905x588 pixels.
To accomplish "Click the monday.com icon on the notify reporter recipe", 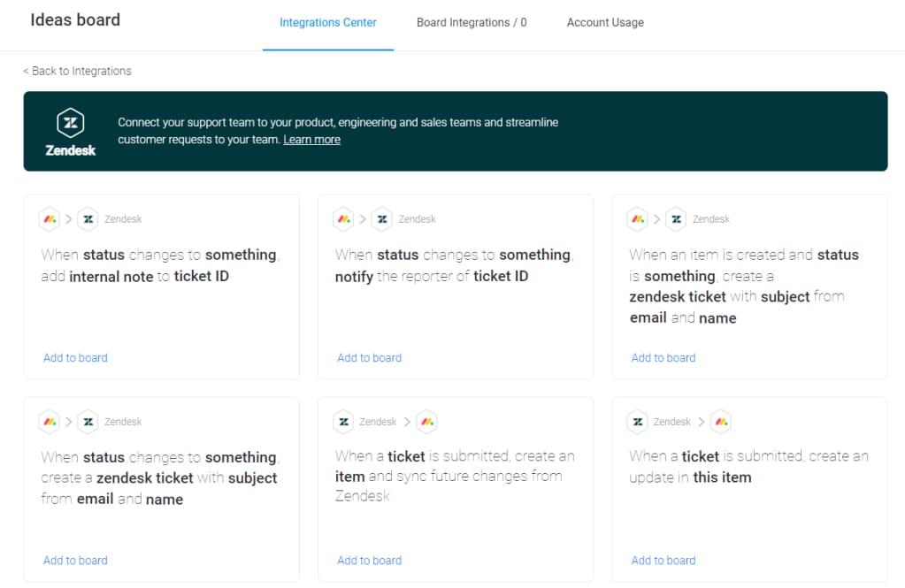I will [x=343, y=218].
